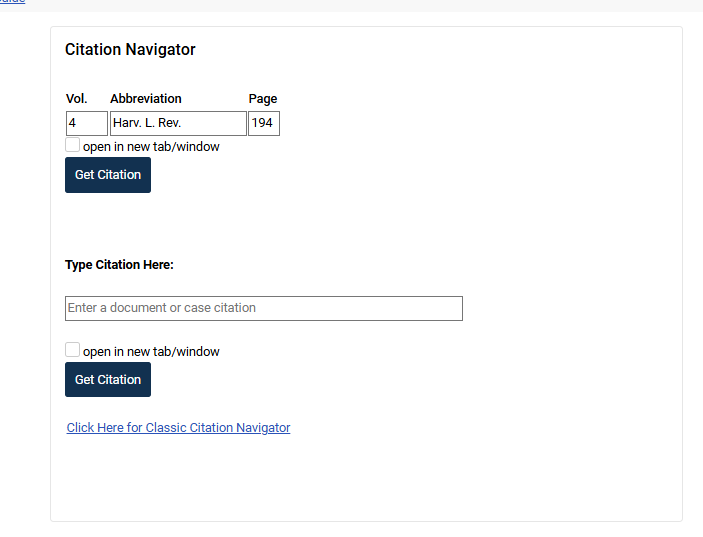
Task: Click the Vol. input field containing 4
Action: [x=86, y=123]
